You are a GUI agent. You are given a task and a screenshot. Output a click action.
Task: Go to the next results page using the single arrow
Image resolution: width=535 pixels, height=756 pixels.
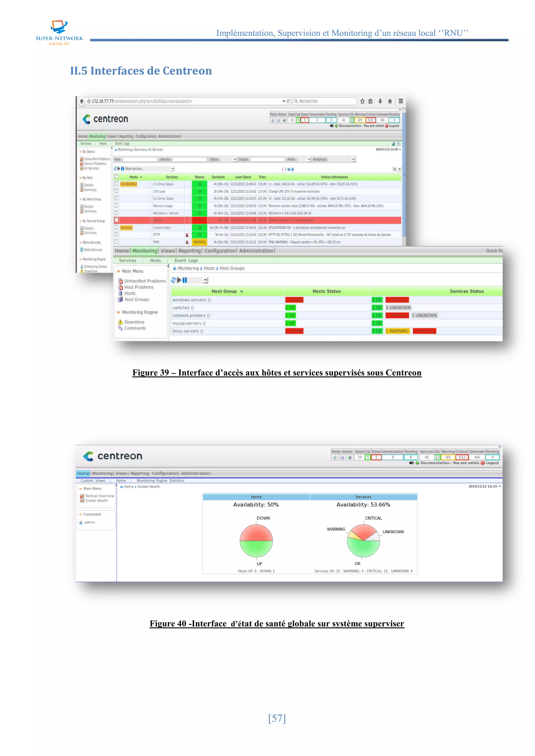pos(289,169)
